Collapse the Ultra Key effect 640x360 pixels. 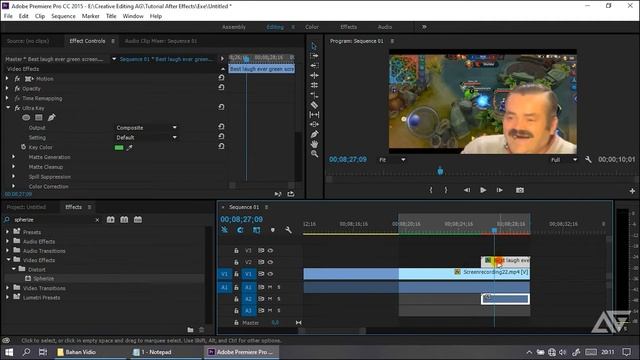coord(8,108)
